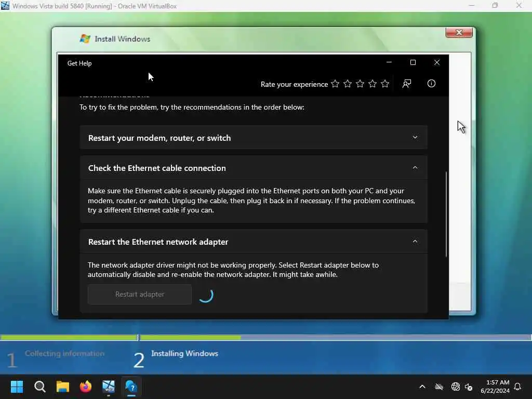This screenshot has height=399, width=532.
Task: Click the Check the Ethernet cable connection heading
Action: [x=157, y=168]
